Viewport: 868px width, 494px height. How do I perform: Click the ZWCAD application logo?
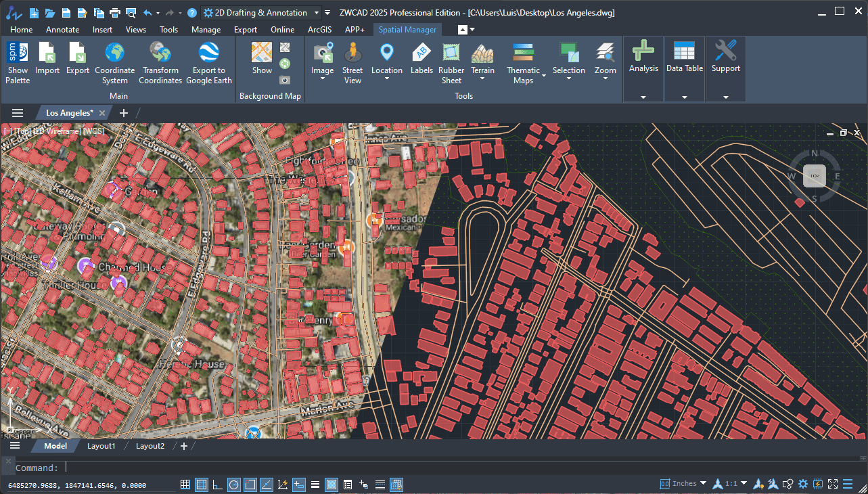point(12,12)
